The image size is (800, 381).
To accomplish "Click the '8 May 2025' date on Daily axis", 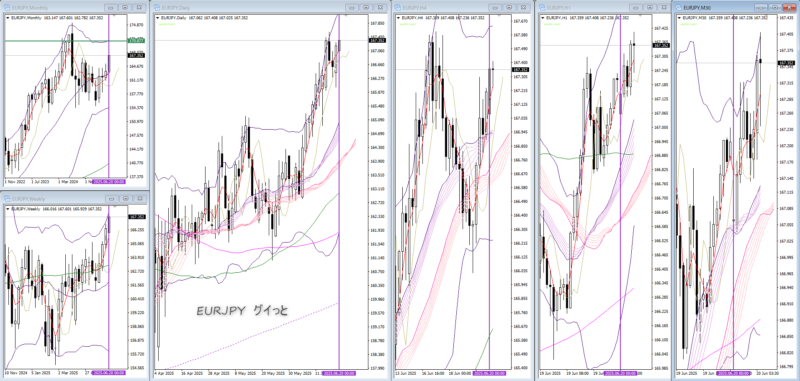I will pos(246,373).
